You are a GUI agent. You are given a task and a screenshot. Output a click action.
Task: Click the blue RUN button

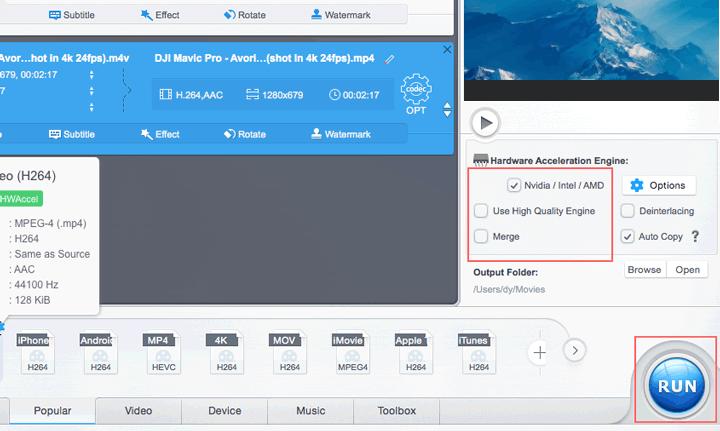[676, 386]
